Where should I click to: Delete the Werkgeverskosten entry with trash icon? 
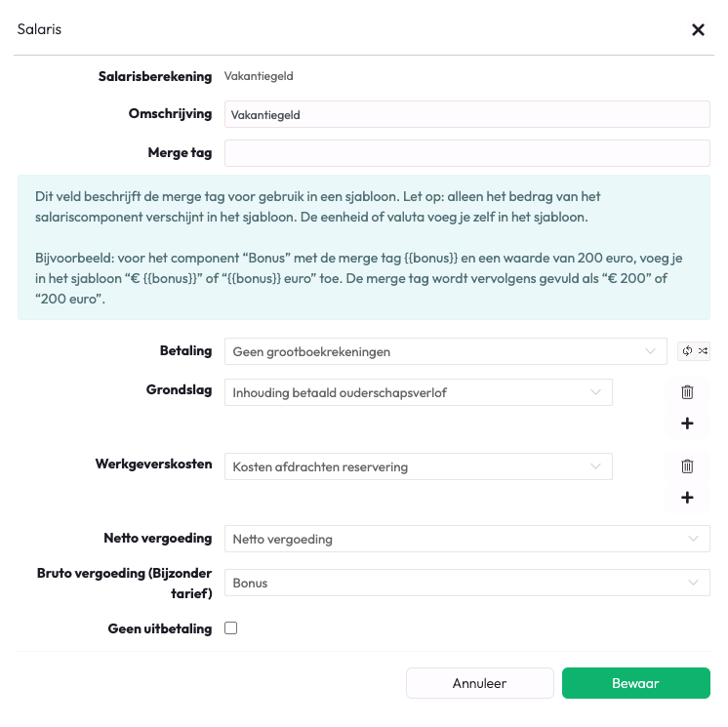(x=687, y=466)
